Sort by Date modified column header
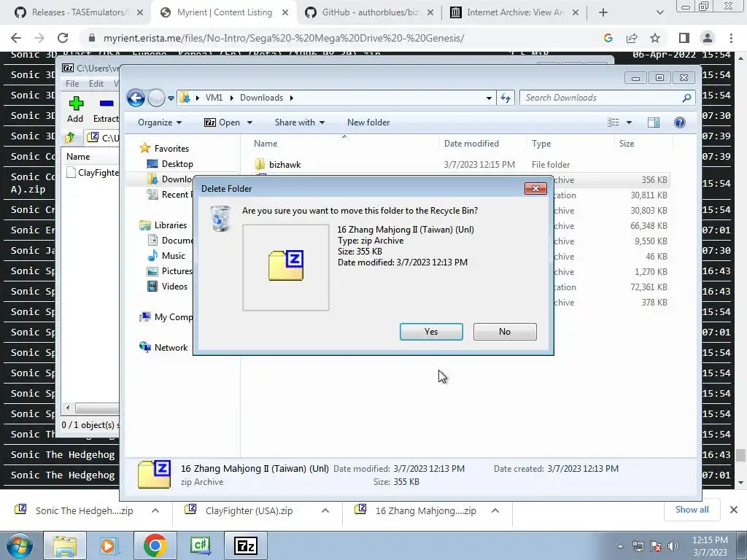The width and height of the screenshot is (747, 560). (x=471, y=144)
